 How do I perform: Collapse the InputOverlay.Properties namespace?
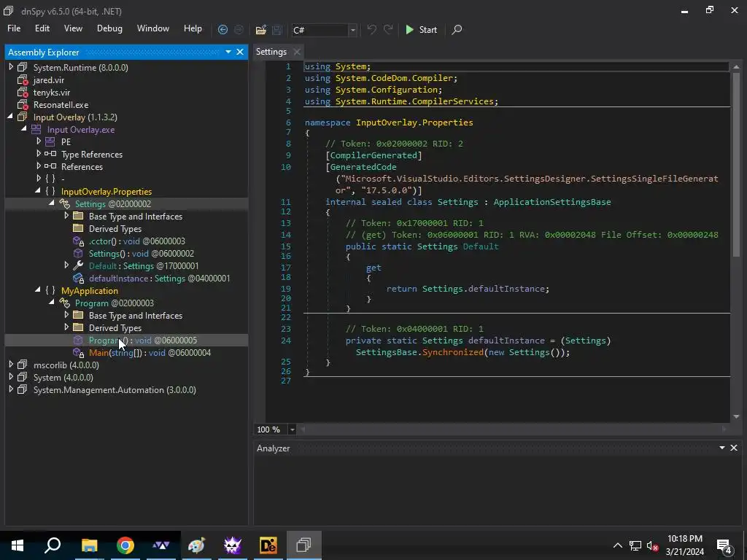click(38, 191)
